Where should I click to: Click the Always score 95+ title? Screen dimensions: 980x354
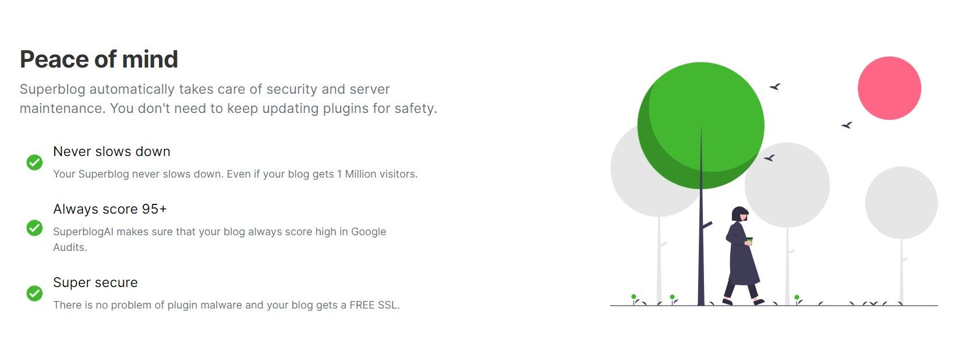tap(110, 209)
